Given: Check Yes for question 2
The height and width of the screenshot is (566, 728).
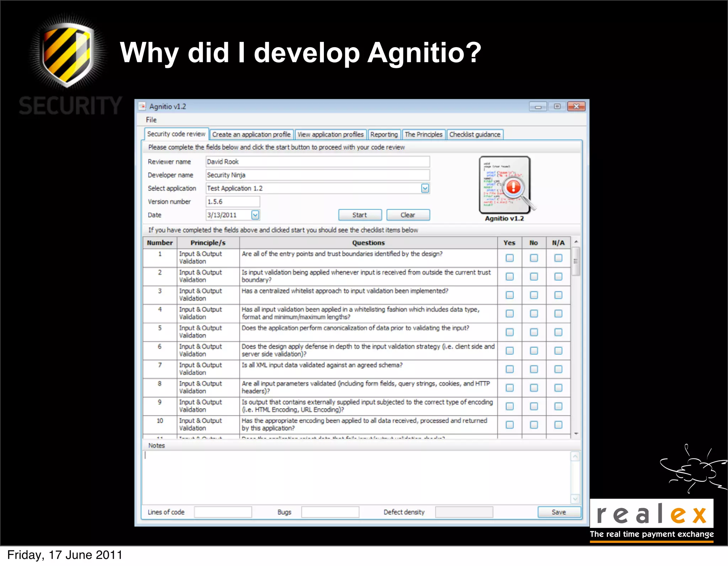Looking at the screenshot, I should (509, 276).
